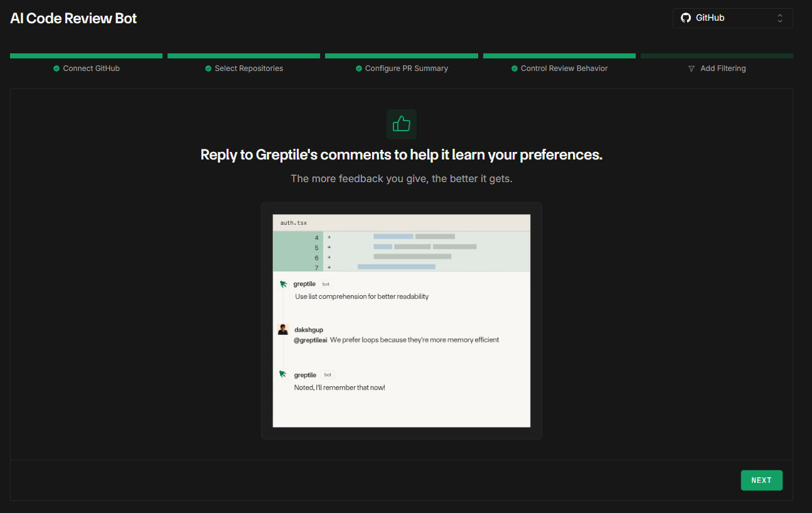812x513 pixels.
Task: Click line number 7 in diff
Action: point(317,267)
